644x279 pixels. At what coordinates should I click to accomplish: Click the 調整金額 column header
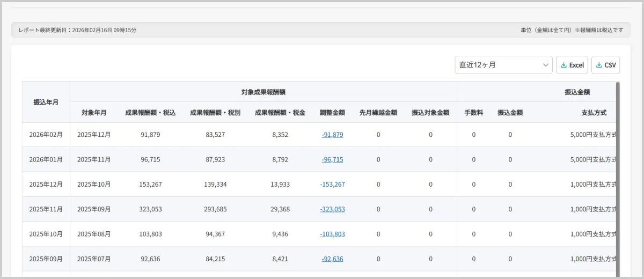(332, 113)
